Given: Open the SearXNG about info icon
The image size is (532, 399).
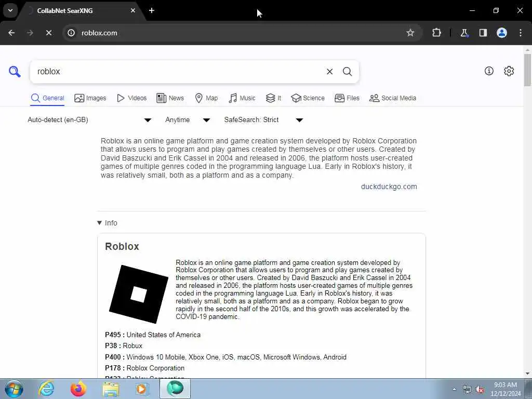Looking at the screenshot, I should (489, 71).
